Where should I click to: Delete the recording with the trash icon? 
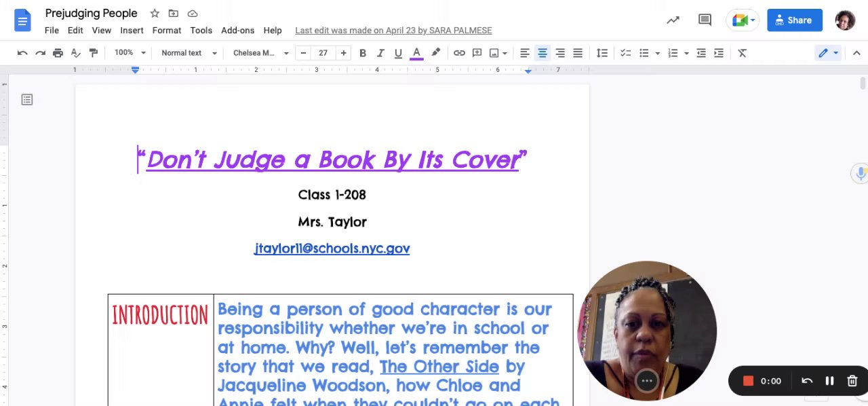click(x=852, y=381)
